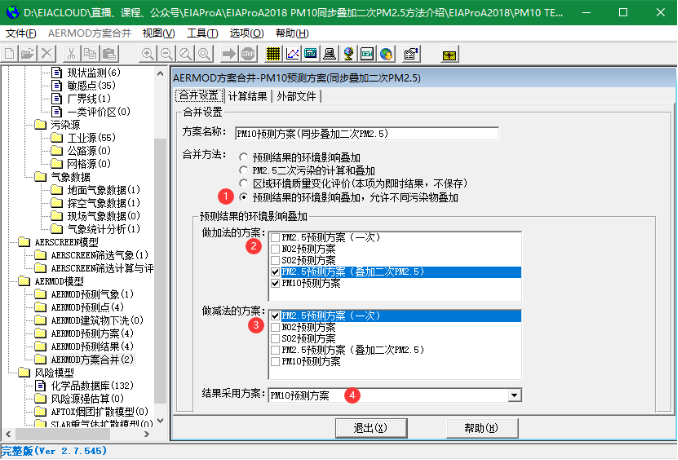Uncheck PM2.5预测方案(一次) in 做减法的方案 list
Viewport: 678px width, 460px height.
click(275, 316)
